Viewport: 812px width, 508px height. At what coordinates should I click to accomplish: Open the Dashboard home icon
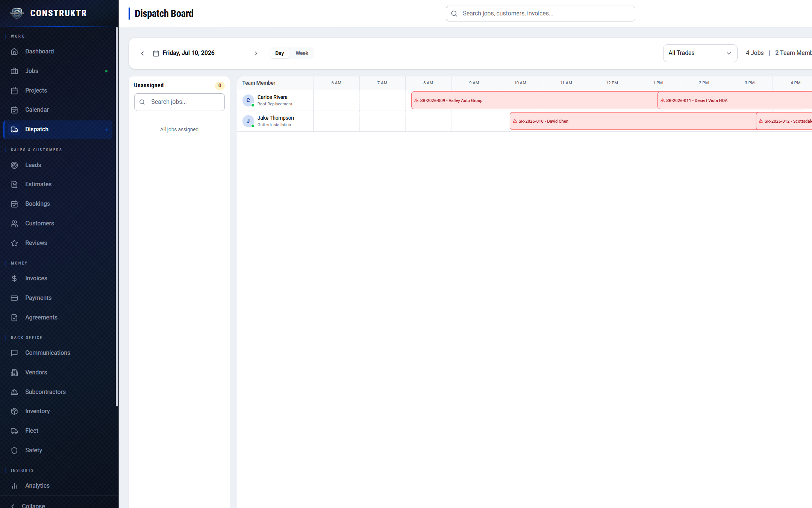[14, 52]
